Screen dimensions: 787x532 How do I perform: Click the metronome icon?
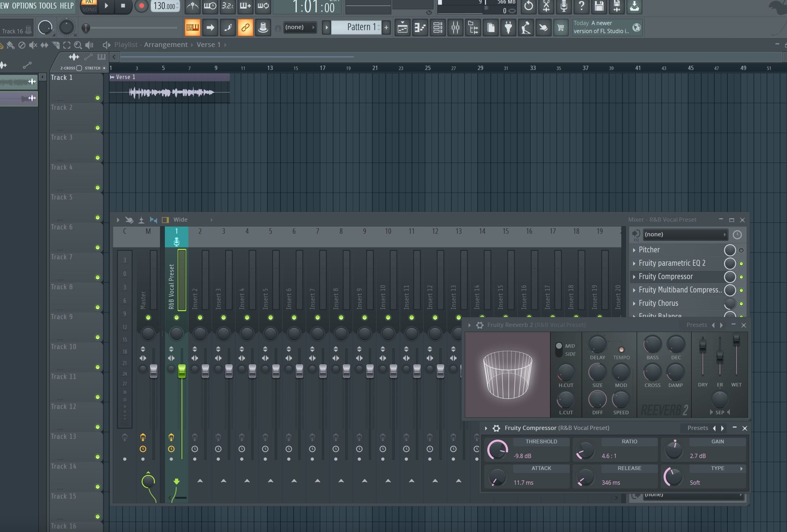[x=192, y=6]
